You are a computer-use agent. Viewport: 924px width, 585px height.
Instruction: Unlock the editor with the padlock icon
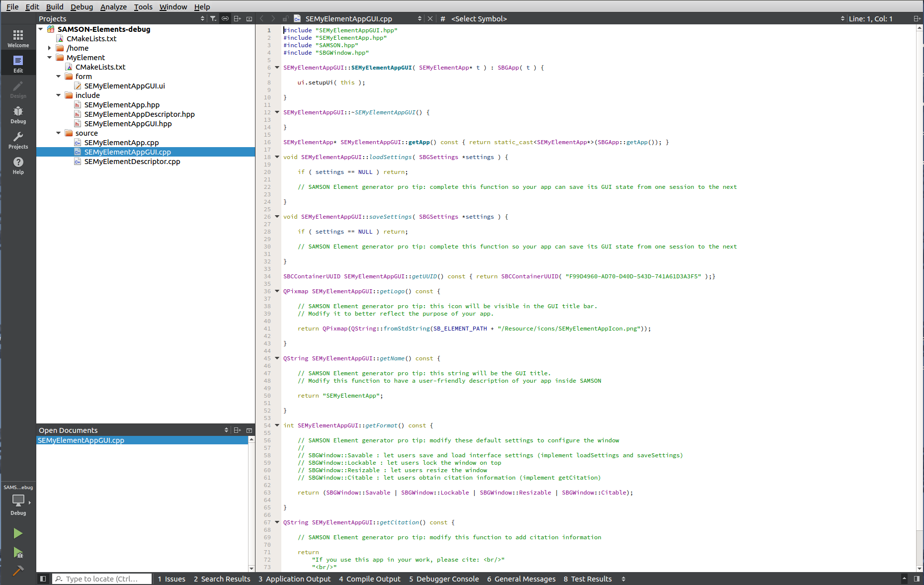[286, 18]
